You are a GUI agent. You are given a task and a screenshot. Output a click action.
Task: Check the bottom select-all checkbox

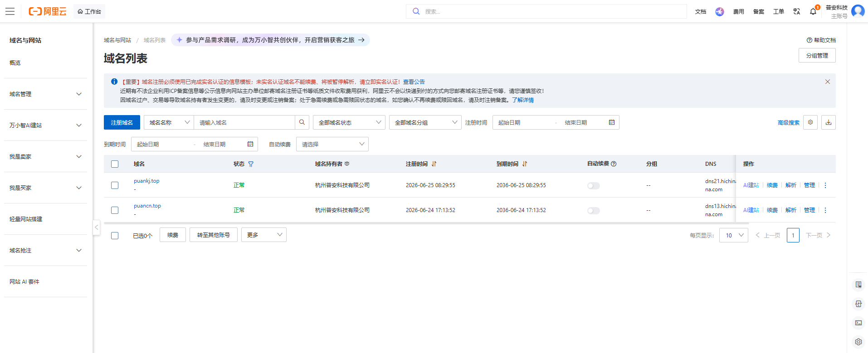coord(115,236)
